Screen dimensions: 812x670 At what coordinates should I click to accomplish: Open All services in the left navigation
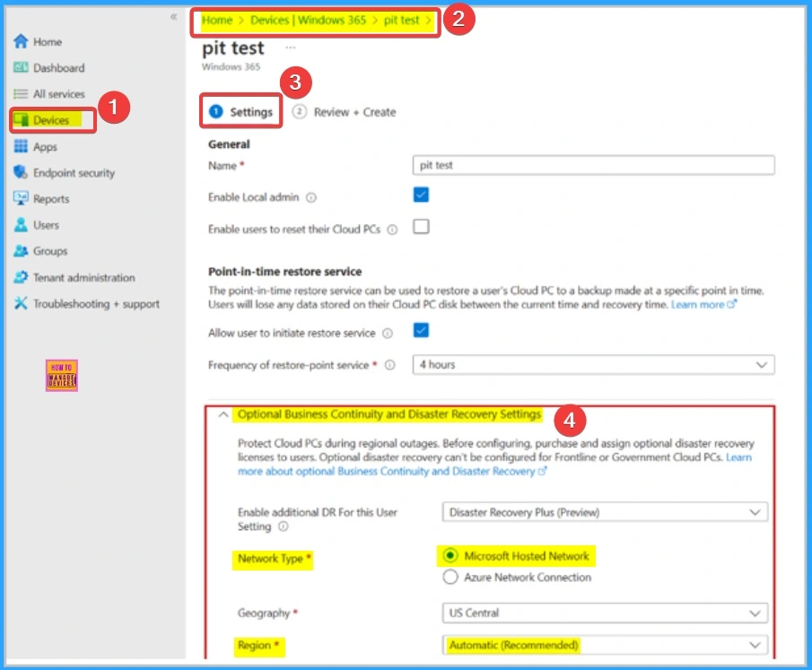pos(58,94)
